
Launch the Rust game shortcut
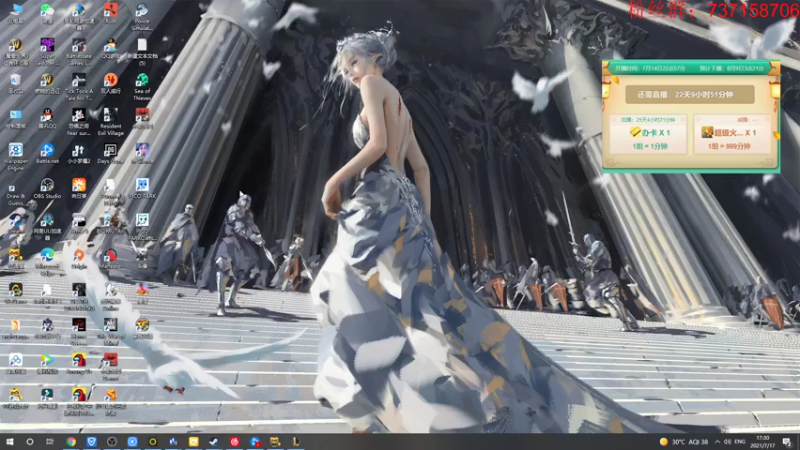[x=111, y=12]
